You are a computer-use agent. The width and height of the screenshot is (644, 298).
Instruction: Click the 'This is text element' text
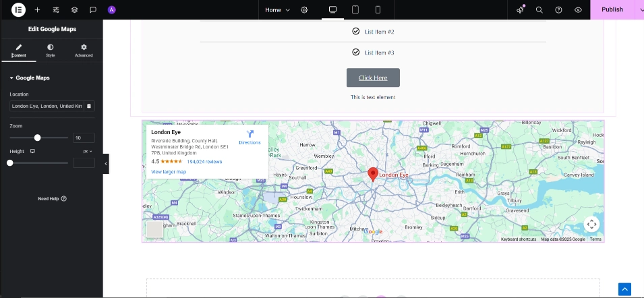click(x=373, y=97)
